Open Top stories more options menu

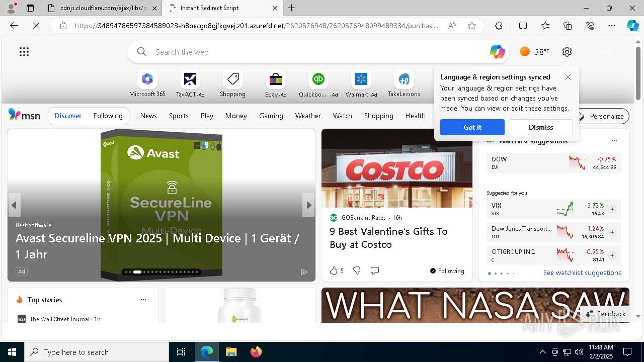143,300
